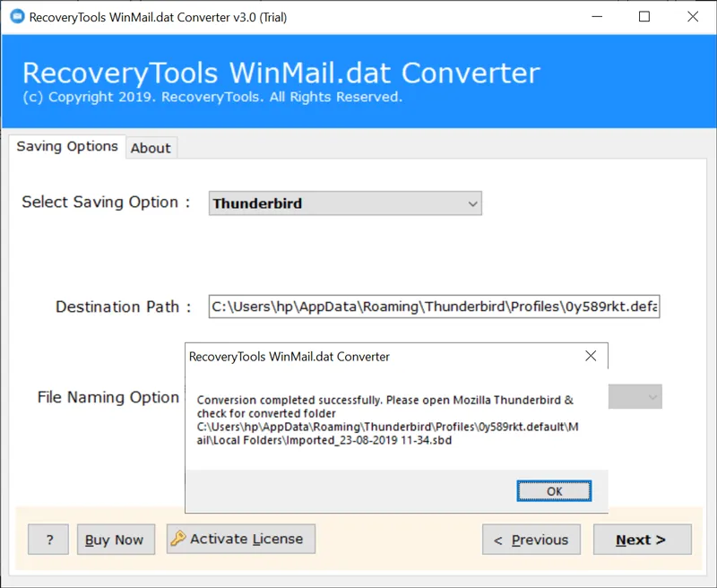Switch to the Saving Options tab
This screenshot has width=717, height=588.
[x=67, y=146]
